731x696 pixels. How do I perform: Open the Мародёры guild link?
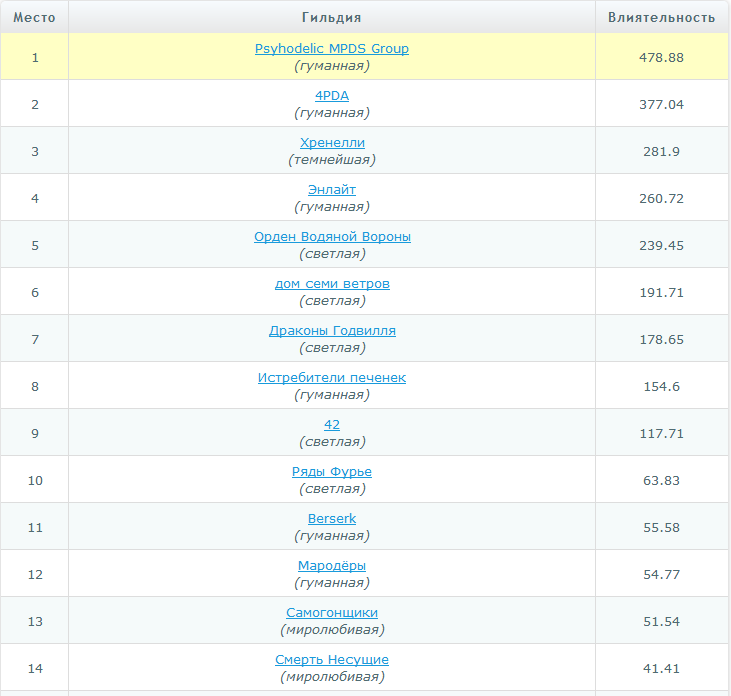(332, 565)
